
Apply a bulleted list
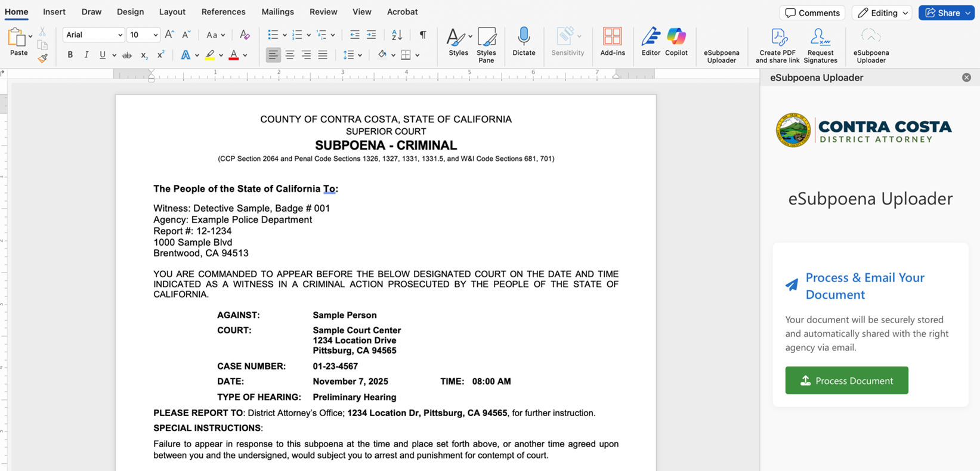[x=273, y=35]
